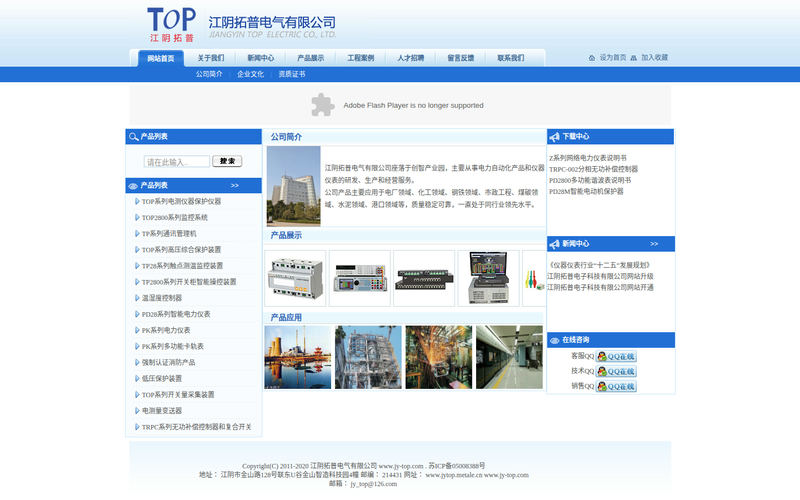800x500 pixels.
Task: Expand the 产品列表 double-arrow more link
Action: tap(235, 186)
